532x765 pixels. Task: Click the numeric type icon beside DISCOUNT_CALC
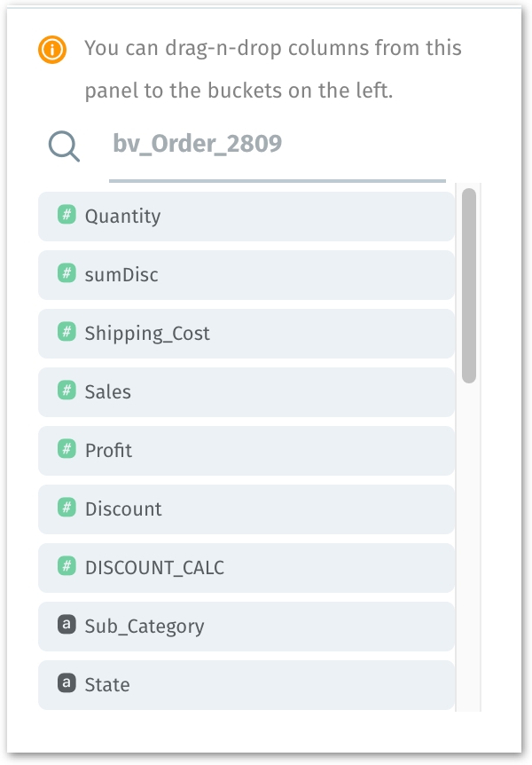click(x=66, y=566)
